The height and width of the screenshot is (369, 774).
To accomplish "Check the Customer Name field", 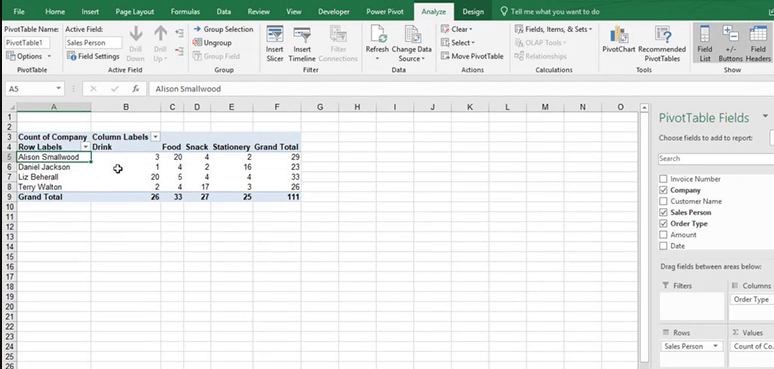I will (663, 201).
